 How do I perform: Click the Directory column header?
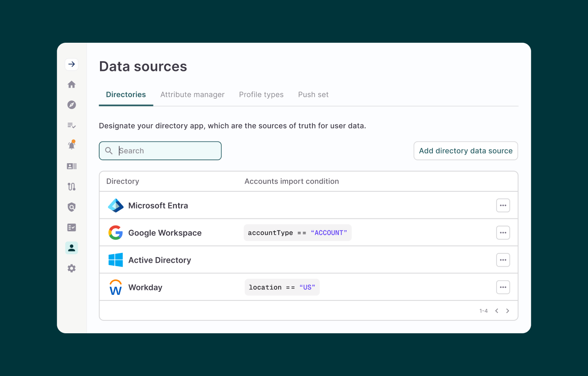pyautogui.click(x=123, y=181)
